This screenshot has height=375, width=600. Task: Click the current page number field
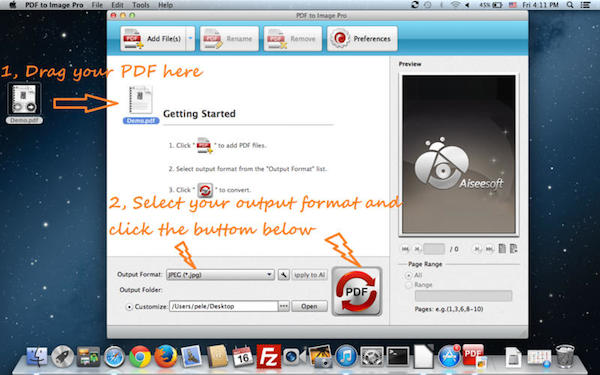[x=434, y=249]
